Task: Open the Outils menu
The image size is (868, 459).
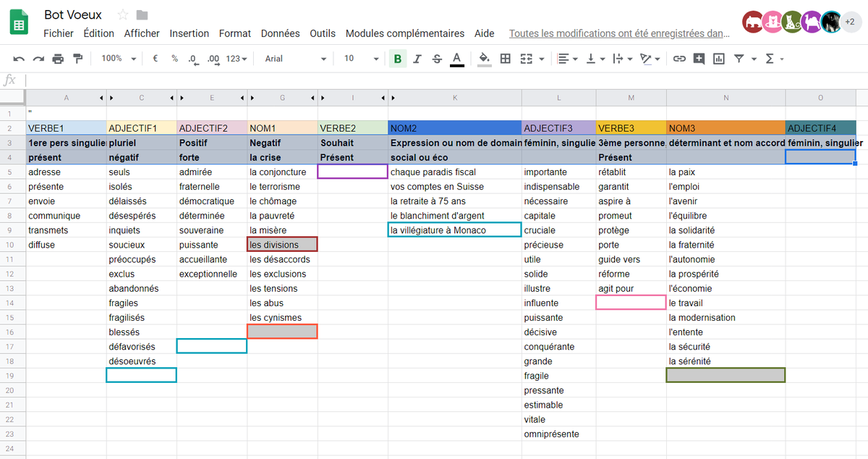Action: click(323, 33)
